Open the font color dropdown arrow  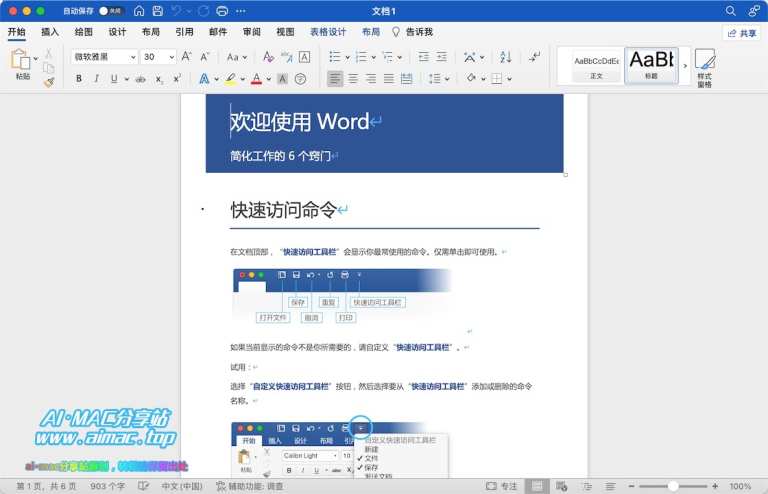(268, 79)
